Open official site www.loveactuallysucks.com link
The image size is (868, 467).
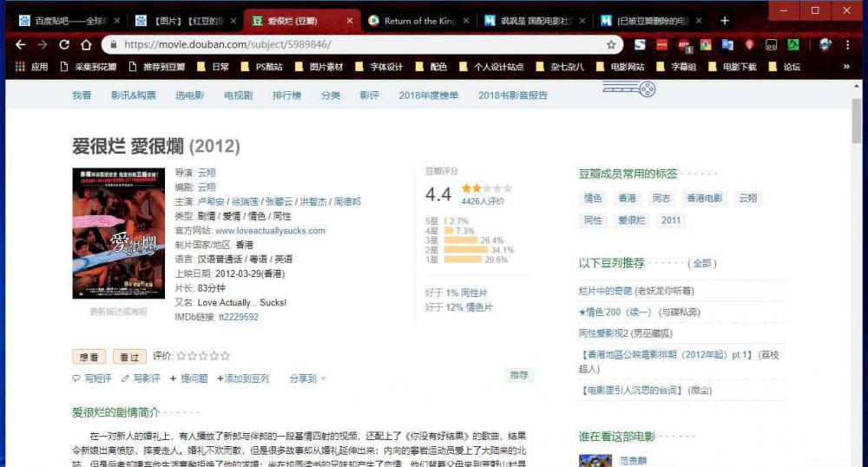[x=270, y=231]
